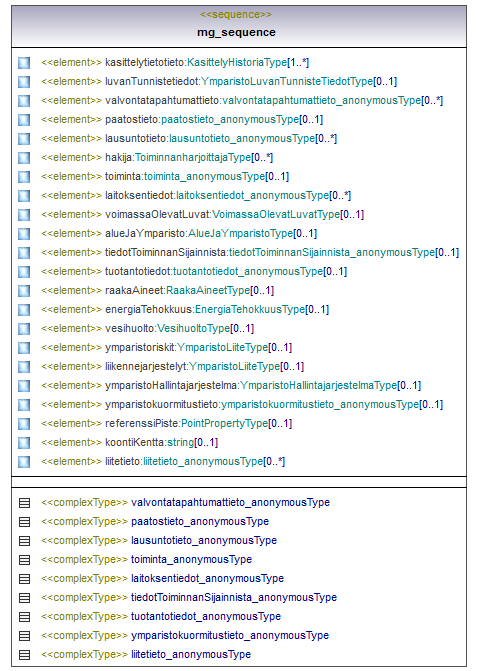Image resolution: width=477 pixels, height=671 pixels.
Task: Click complexType icon next to tuotantotiedot_anonymousType
Action: tap(24, 617)
